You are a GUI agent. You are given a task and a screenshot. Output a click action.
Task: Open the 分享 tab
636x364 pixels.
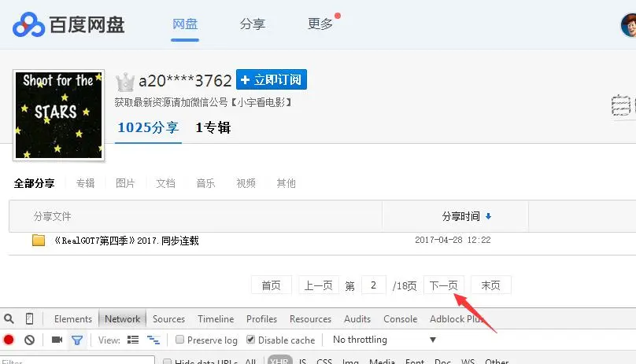(x=253, y=24)
